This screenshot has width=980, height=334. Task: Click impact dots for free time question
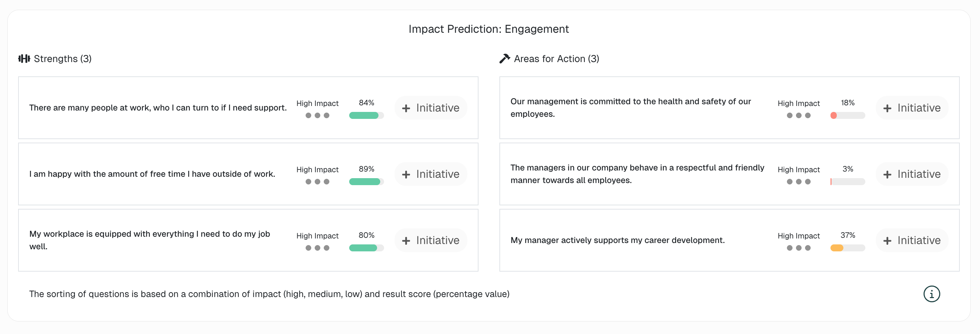coord(317,181)
